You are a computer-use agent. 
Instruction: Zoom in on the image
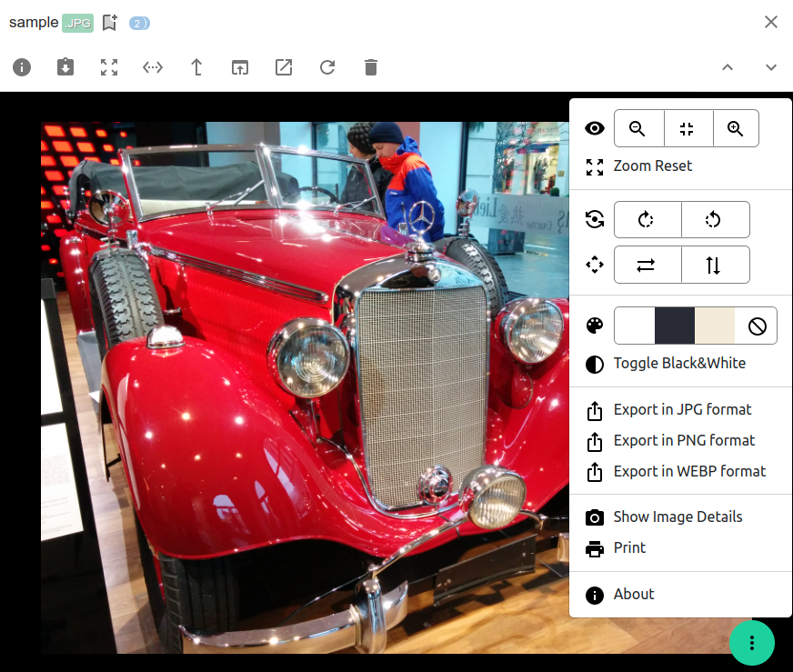(x=736, y=128)
